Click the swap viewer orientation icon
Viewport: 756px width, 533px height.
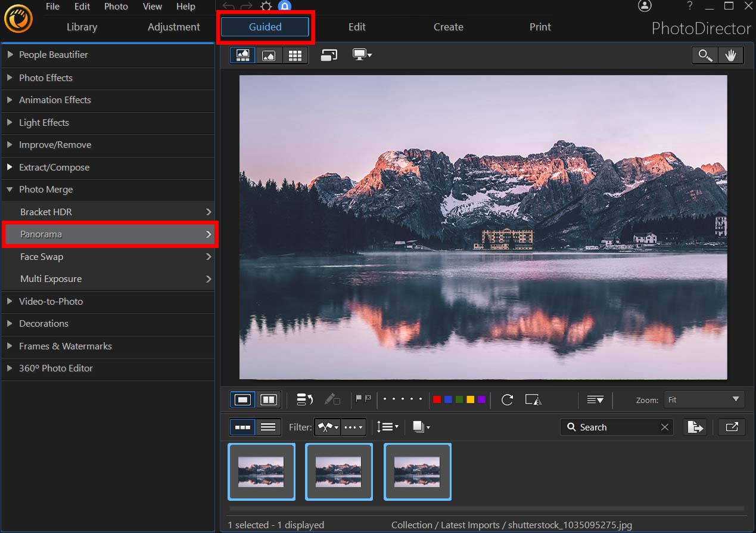[x=329, y=54]
